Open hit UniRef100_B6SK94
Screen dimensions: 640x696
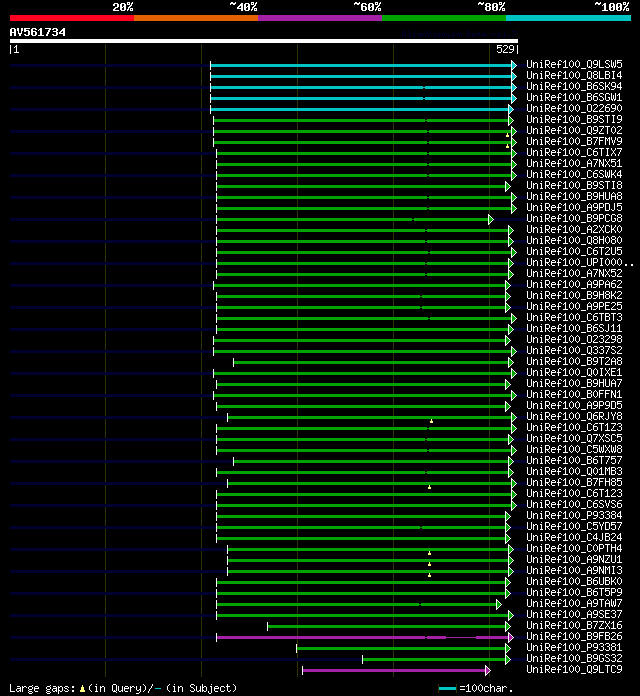574,87
